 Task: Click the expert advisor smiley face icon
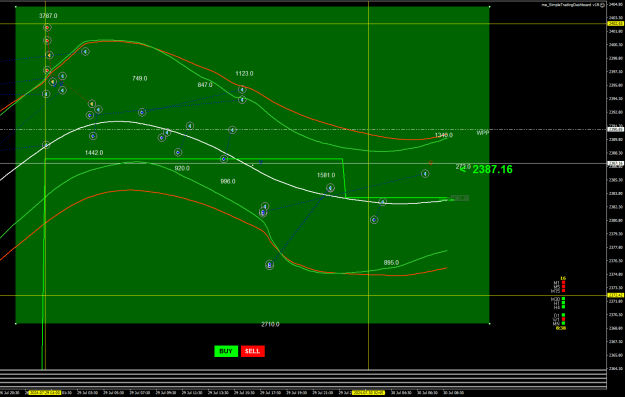coord(603,5)
